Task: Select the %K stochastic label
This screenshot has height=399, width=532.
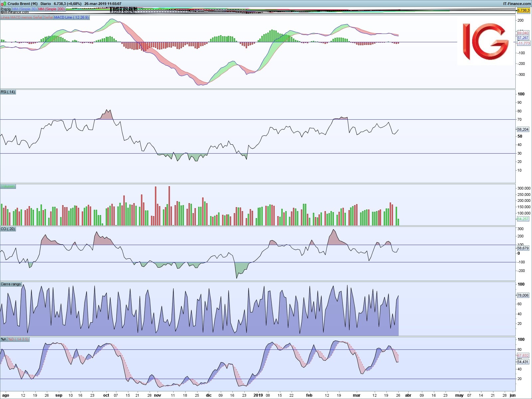Action: point(4,339)
